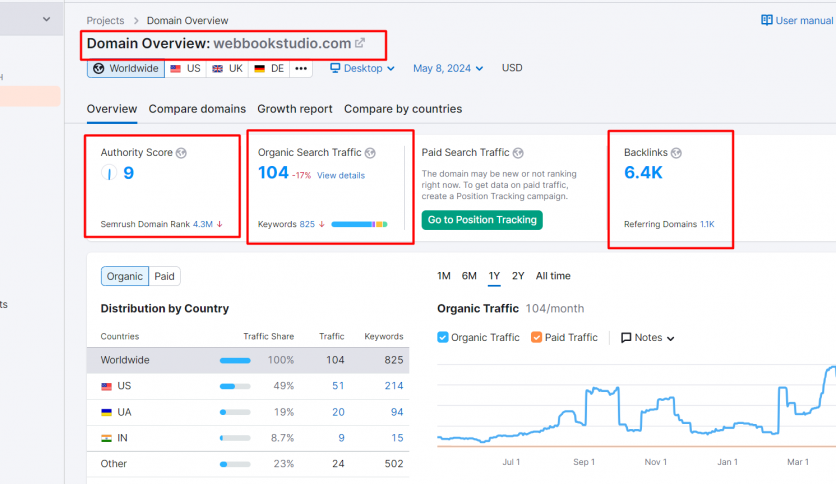Click the German flag in database selector

click(260, 68)
